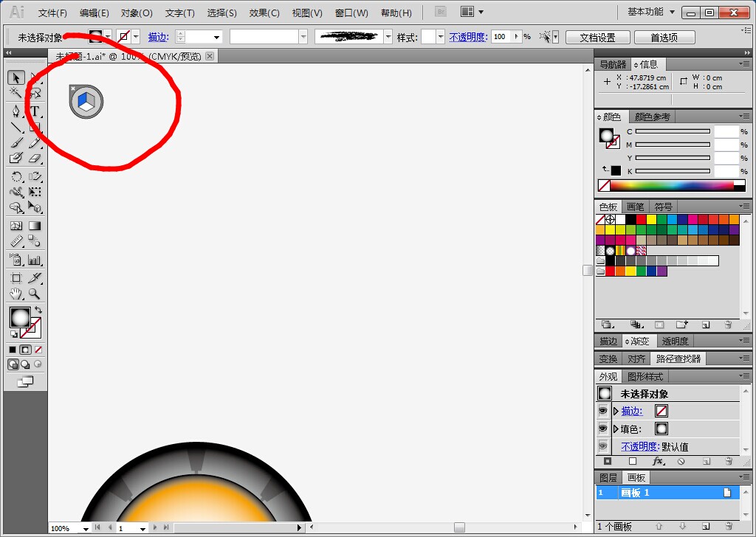756x537 pixels.
Task: Select the Mesh tool
Action: (x=16, y=226)
